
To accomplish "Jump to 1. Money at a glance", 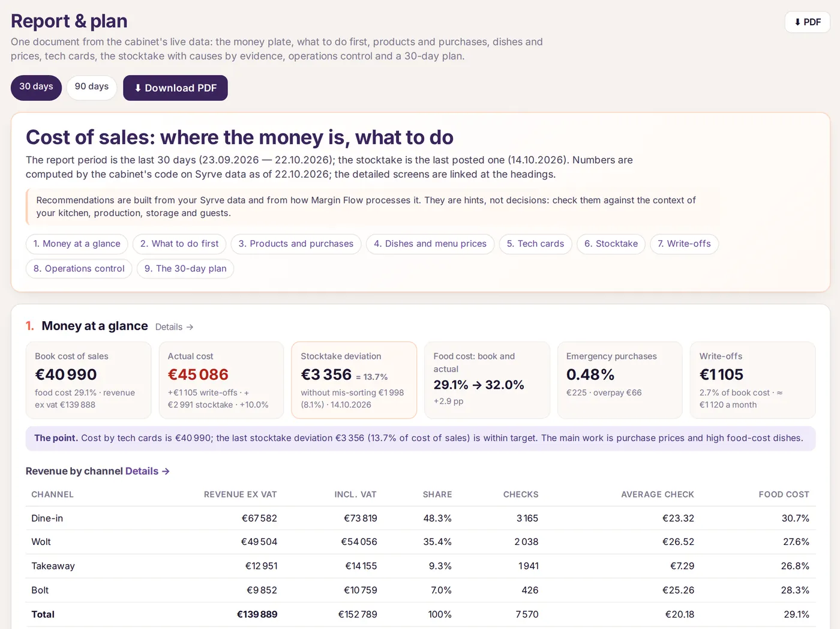I will click(x=77, y=244).
